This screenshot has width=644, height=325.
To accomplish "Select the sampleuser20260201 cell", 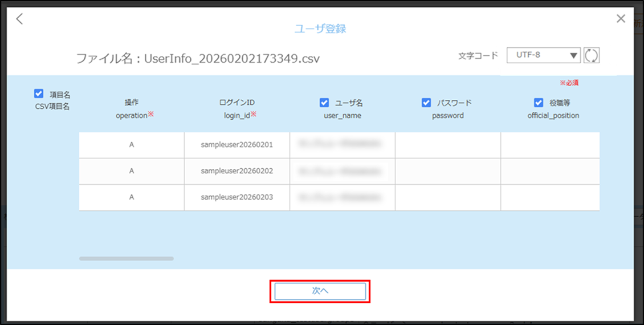I will click(237, 145).
